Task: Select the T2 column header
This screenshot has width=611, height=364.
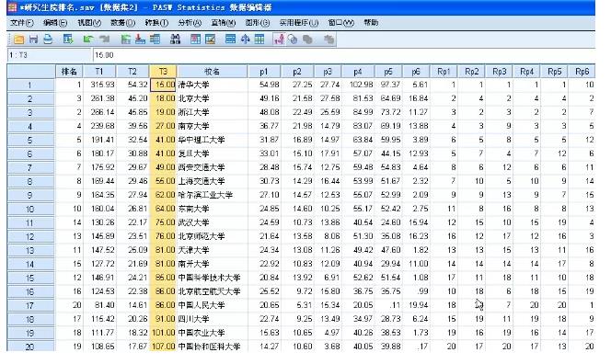Action: coord(133,72)
